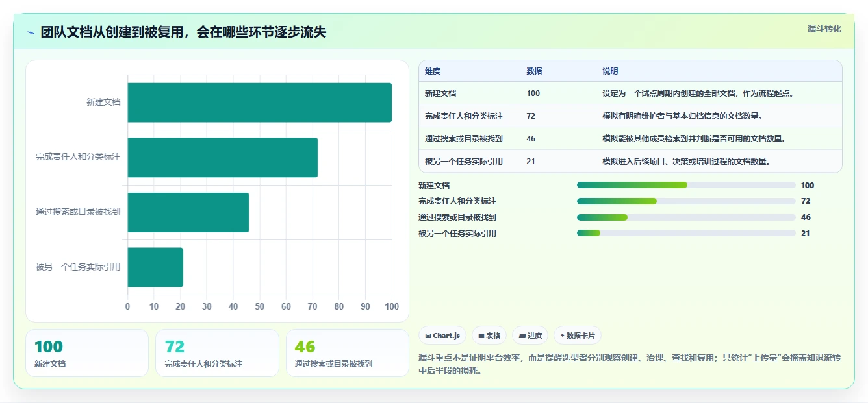Click the table value 46
The image size is (868, 403).
tap(531, 139)
